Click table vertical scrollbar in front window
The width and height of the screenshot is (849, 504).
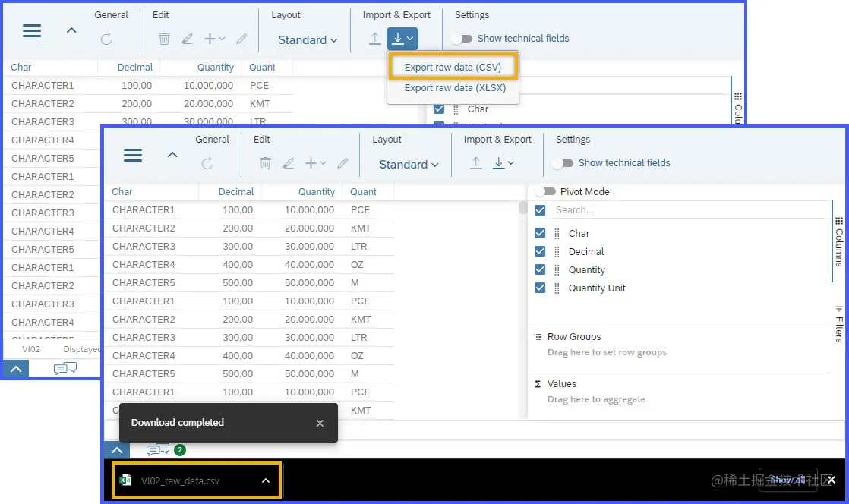(522, 207)
